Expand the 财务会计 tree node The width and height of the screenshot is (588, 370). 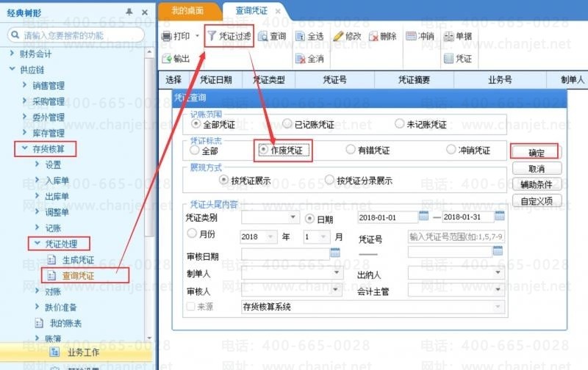click(12, 54)
